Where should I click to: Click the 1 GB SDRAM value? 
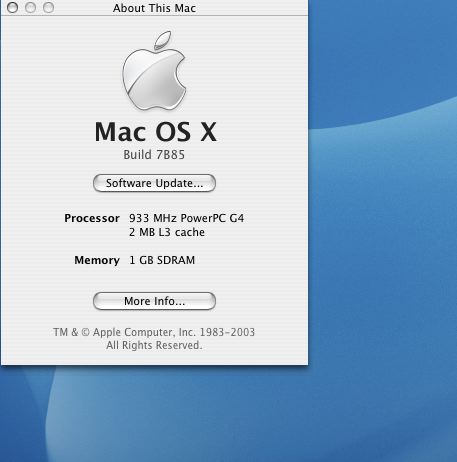162,260
